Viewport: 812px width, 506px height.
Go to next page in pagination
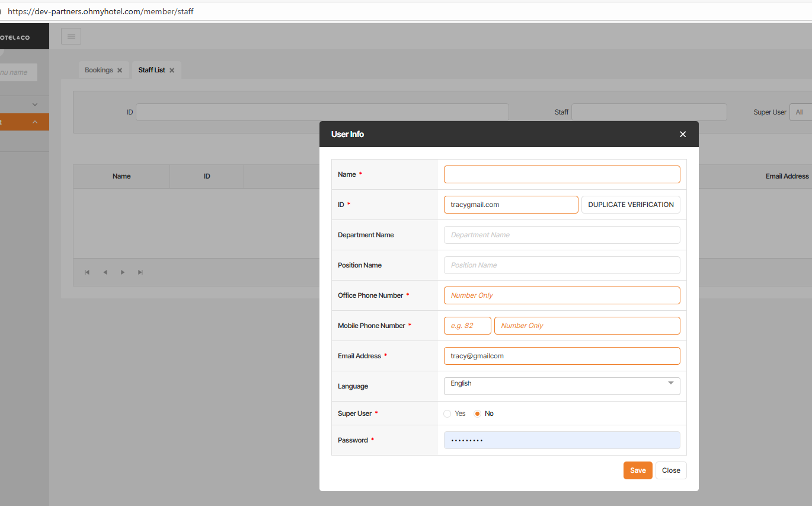tap(123, 272)
